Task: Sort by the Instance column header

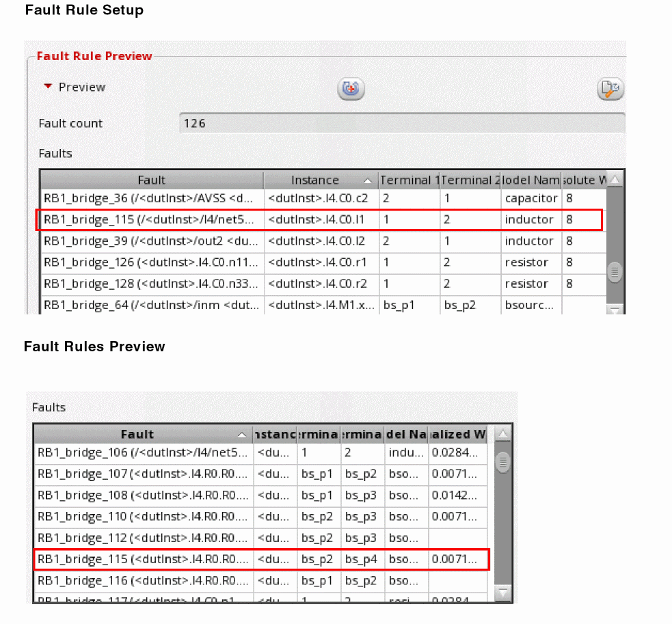Action: [321, 180]
